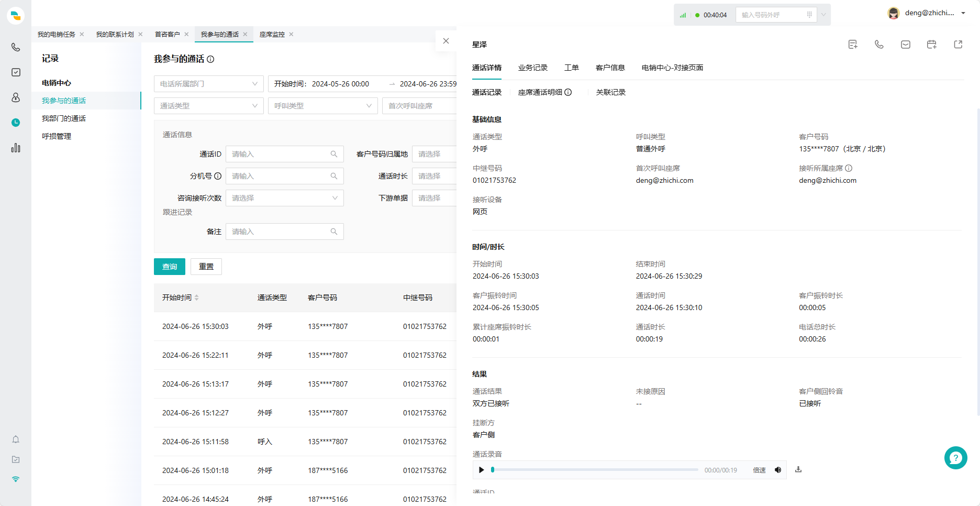
Task: Open the 业务记录 tab
Action: (533, 68)
